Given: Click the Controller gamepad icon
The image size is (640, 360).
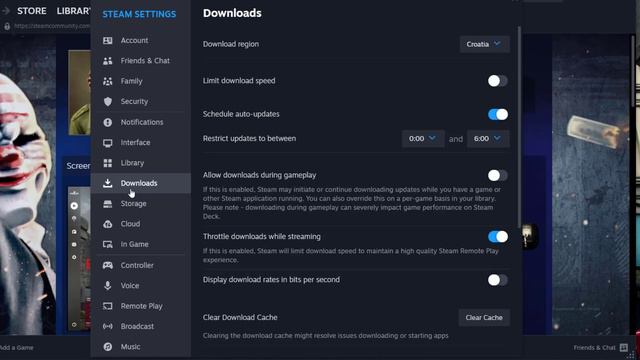Looking at the screenshot, I should point(108,265).
